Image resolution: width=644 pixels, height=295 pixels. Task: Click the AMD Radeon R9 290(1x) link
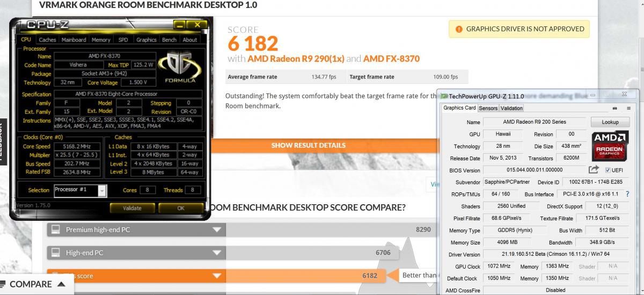coord(296,59)
